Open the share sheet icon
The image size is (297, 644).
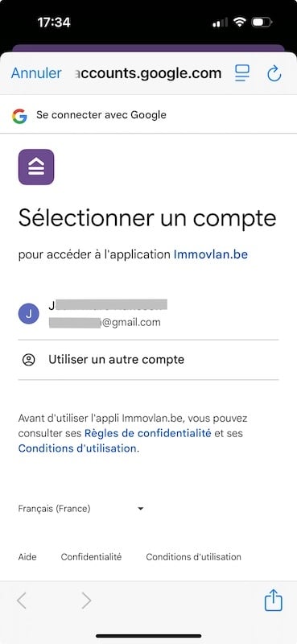coord(273,600)
